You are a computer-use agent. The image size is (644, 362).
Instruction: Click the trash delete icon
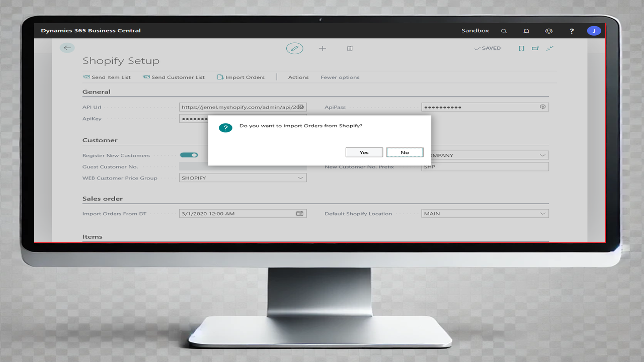coord(350,48)
